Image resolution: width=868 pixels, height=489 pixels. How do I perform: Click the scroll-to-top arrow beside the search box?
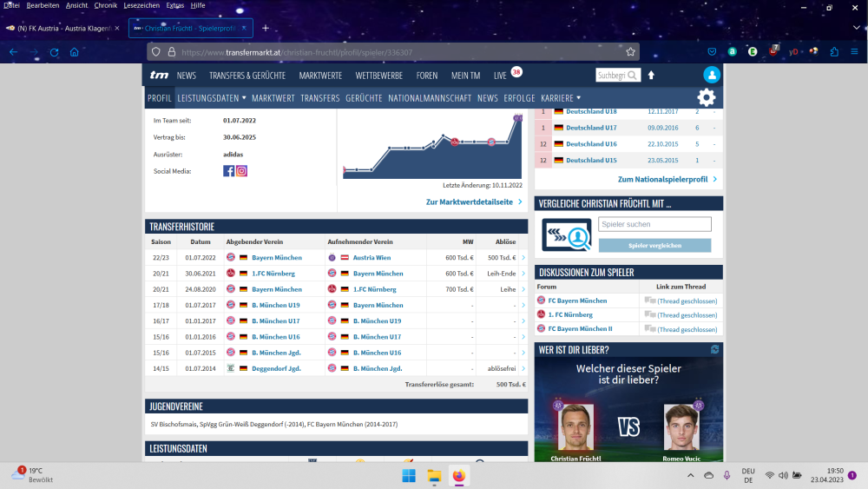(x=651, y=76)
